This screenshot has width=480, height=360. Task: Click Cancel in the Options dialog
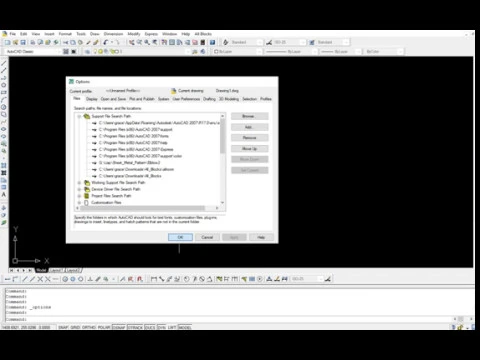point(207,237)
